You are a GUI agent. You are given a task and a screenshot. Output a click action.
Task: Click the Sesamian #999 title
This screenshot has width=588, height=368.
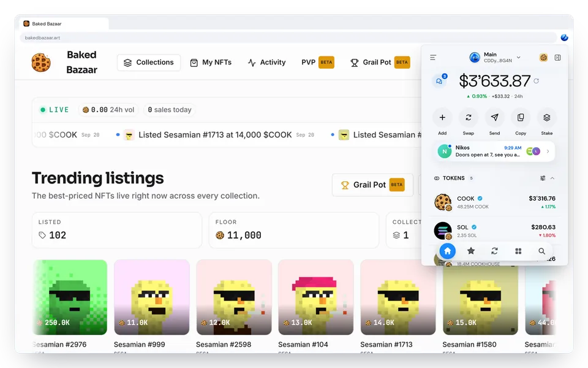pyautogui.click(x=140, y=344)
